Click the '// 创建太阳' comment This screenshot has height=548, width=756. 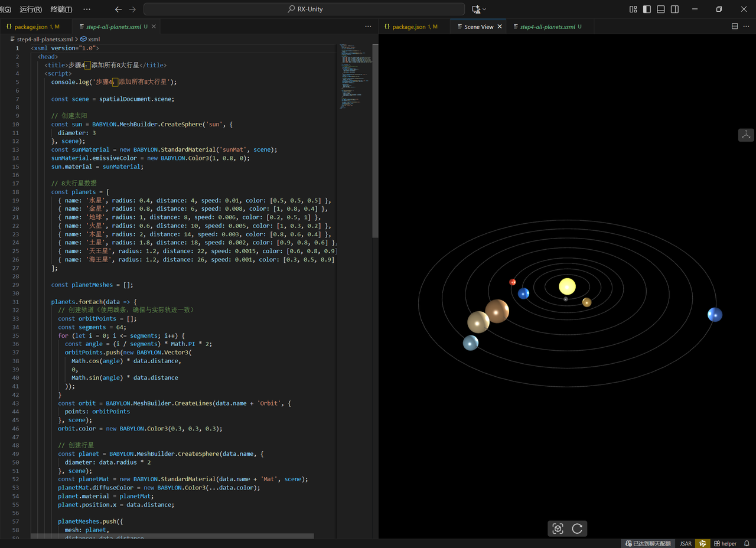pyautogui.click(x=69, y=116)
